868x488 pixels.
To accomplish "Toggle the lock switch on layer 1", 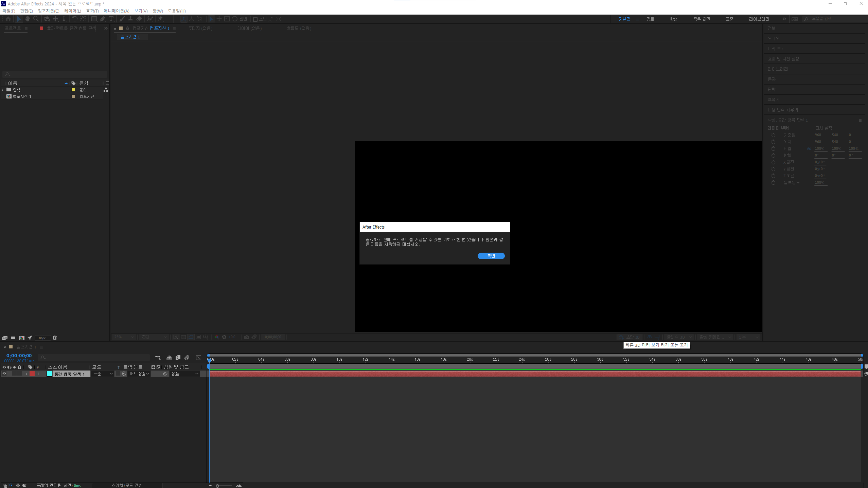I will pos(20,374).
